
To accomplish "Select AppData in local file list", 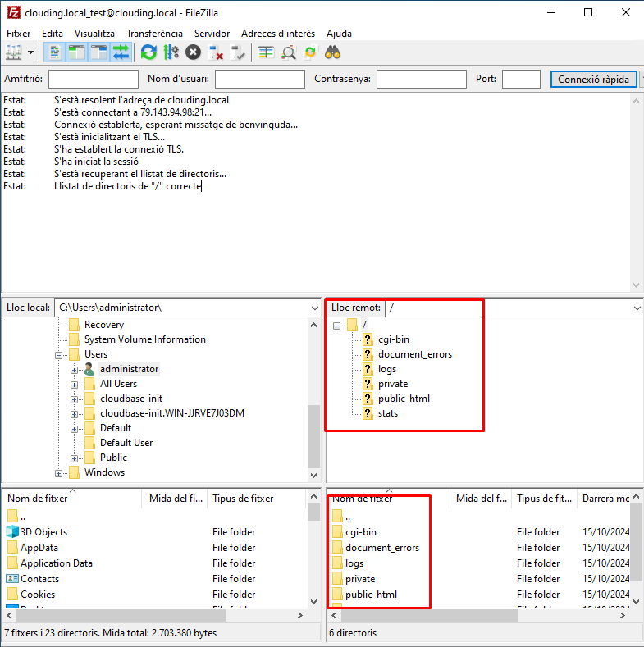I will tap(39, 548).
